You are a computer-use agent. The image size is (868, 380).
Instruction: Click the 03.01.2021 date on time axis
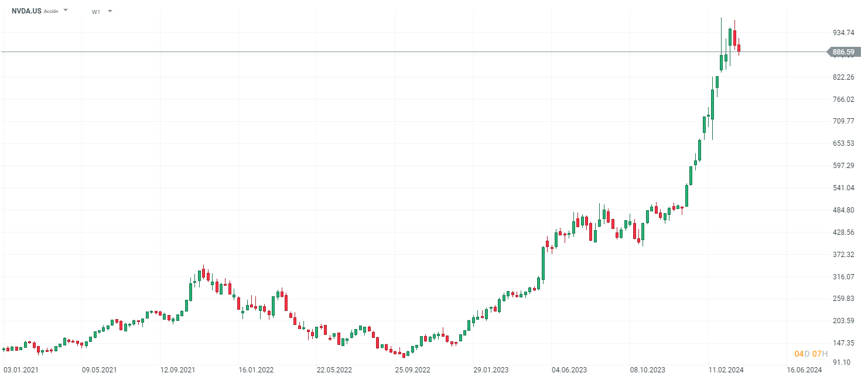[x=20, y=370]
